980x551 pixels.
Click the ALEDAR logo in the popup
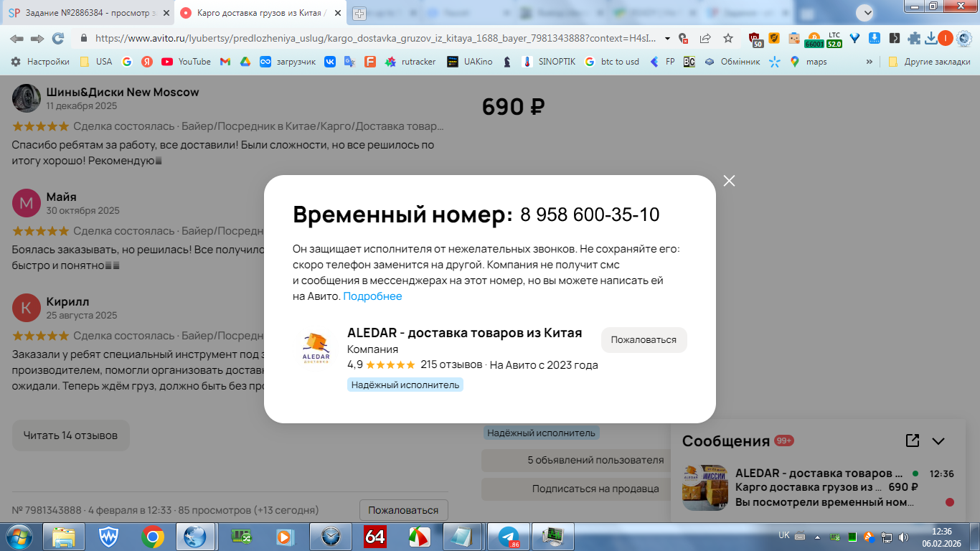pyautogui.click(x=316, y=349)
